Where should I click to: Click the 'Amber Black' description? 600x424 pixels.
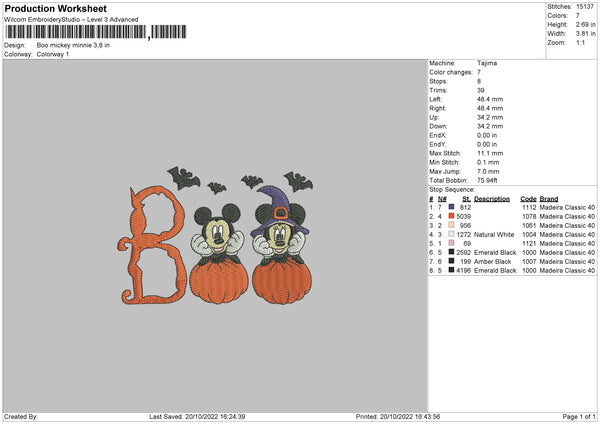(492, 261)
